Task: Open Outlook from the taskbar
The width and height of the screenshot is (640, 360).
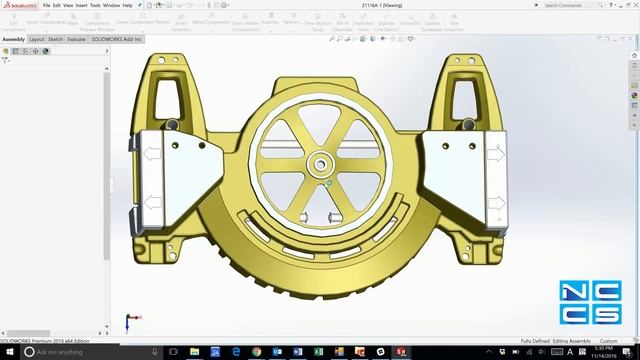Action: point(277,352)
